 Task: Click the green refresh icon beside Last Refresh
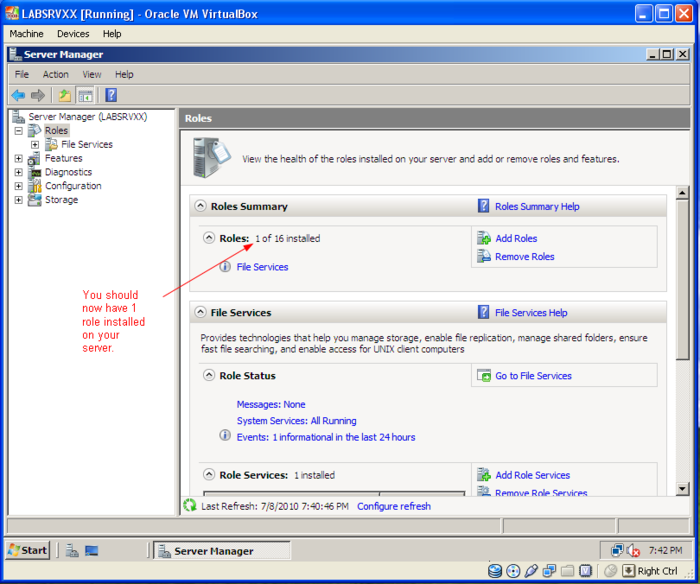coord(190,506)
